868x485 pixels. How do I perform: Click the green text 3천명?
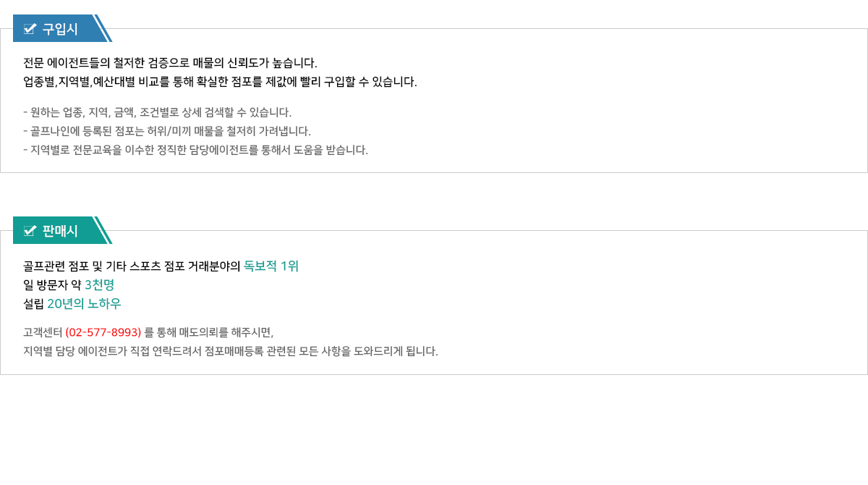tap(100, 285)
